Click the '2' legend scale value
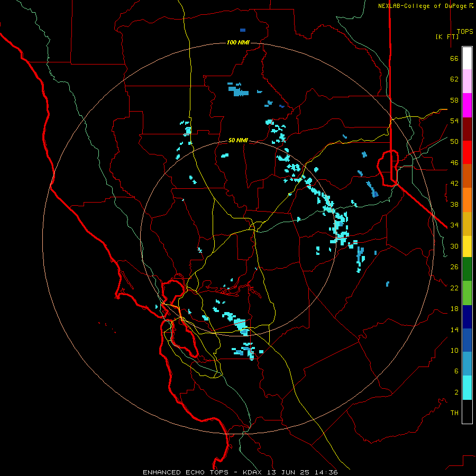This screenshot has width=476, height=476. (x=456, y=392)
